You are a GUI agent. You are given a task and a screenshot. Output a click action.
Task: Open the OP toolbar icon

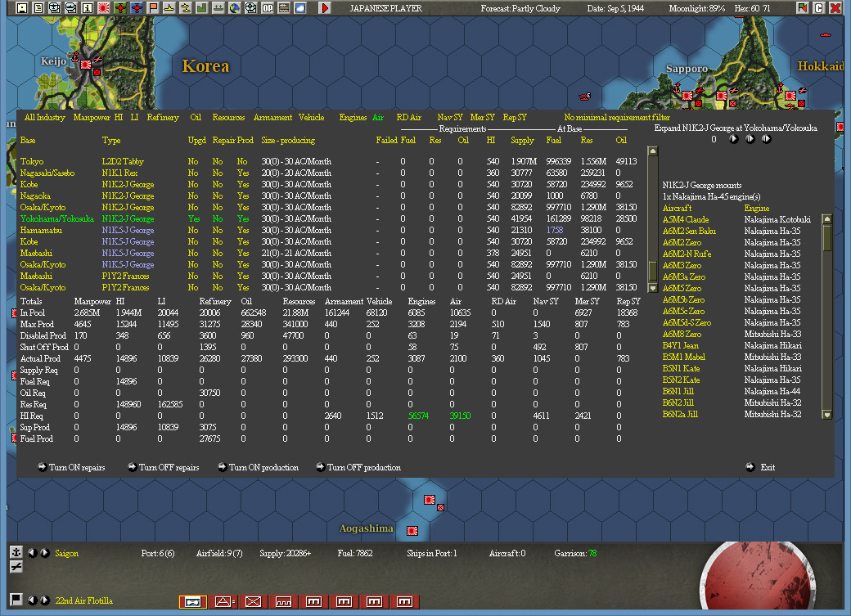pos(268,8)
